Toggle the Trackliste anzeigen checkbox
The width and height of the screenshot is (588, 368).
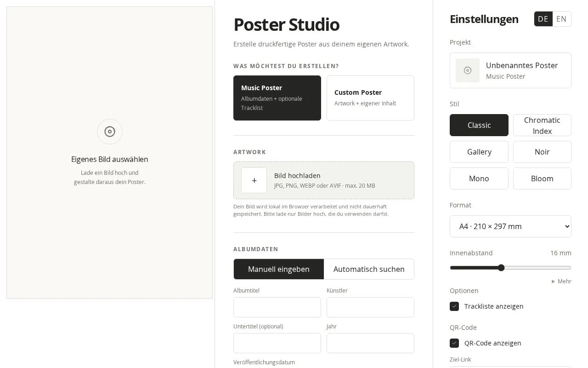454,306
